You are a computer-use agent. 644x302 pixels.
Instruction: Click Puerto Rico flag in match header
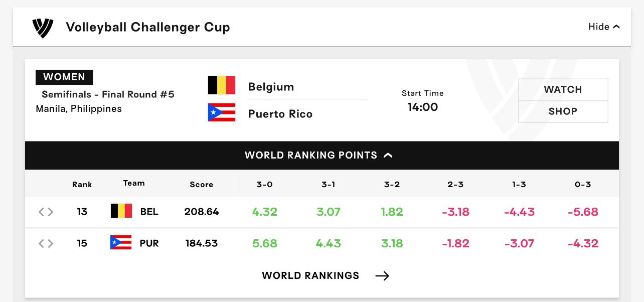[222, 112]
